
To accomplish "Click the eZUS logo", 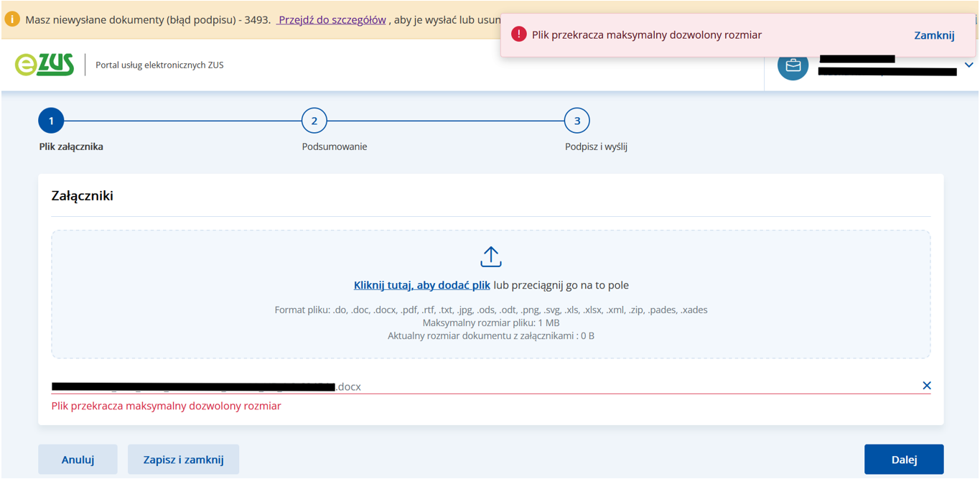I will click(45, 65).
